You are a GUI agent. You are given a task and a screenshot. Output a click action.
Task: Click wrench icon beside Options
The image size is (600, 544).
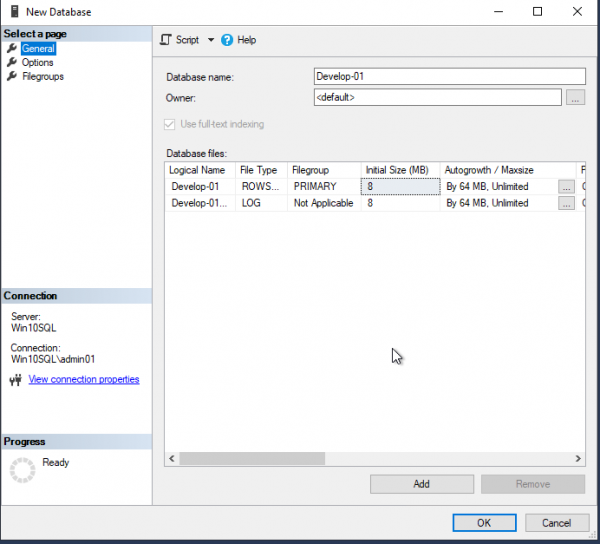(12, 62)
